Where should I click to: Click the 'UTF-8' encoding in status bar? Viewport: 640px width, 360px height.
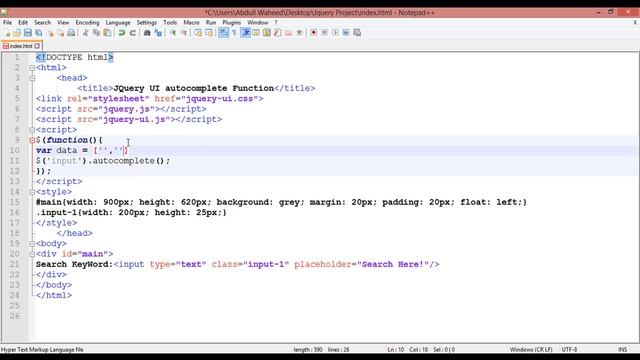point(569,349)
